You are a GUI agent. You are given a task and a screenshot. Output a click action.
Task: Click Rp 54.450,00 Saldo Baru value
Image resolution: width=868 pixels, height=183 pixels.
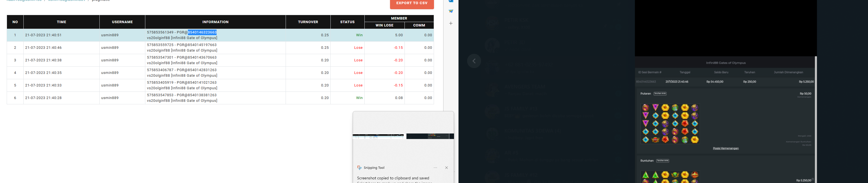[x=715, y=82]
